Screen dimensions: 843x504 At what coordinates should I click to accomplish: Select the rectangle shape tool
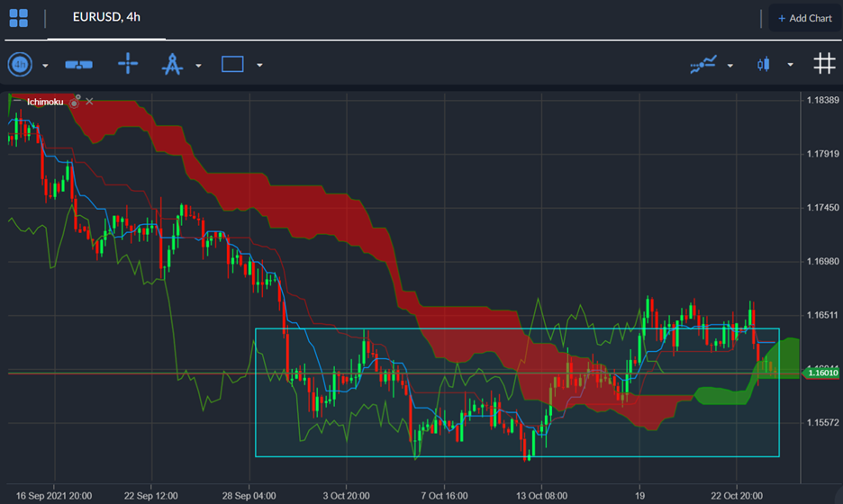click(232, 64)
